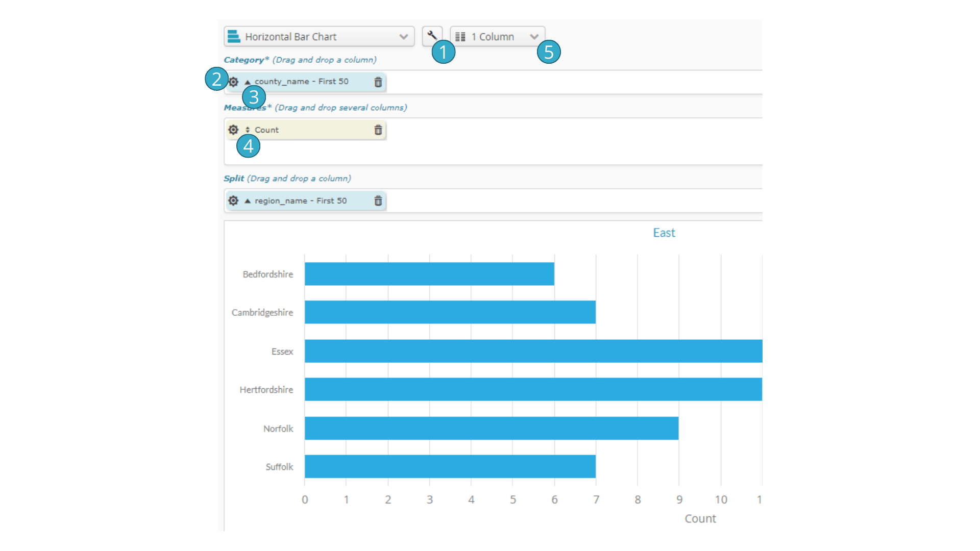Click the Cambridgeshire bar in the chart
The width and height of the screenshot is (980, 551).
tap(450, 312)
